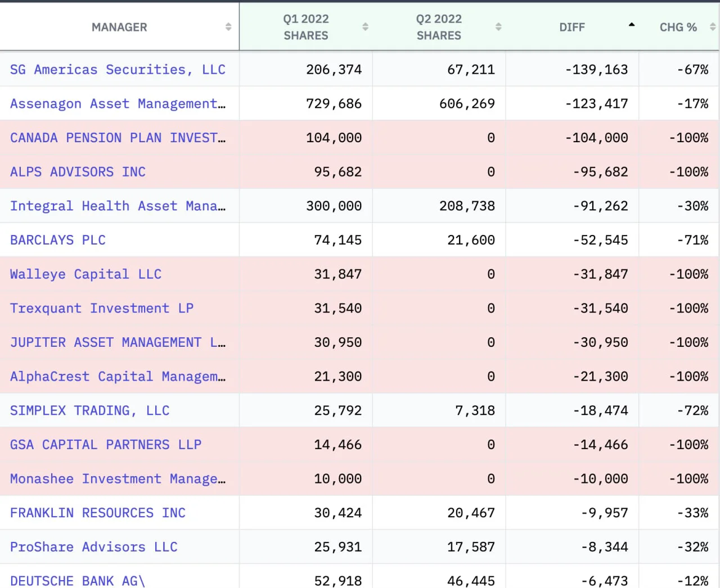Select CHG value -17%
Viewport: 720px width, 588px height.
coord(692,104)
